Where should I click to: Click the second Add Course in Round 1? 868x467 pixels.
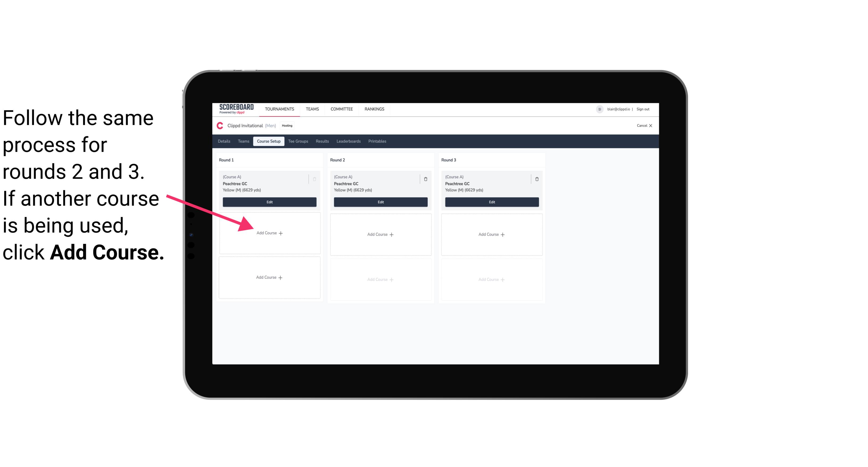pos(268,277)
